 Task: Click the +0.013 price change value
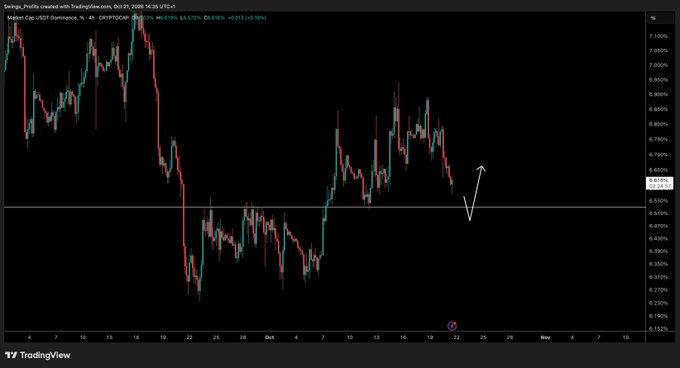(236, 18)
